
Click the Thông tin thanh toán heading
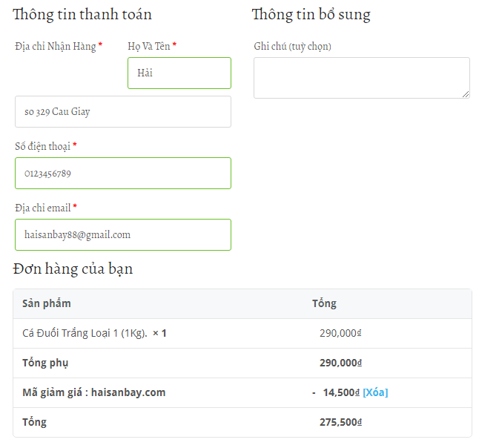pos(82,14)
